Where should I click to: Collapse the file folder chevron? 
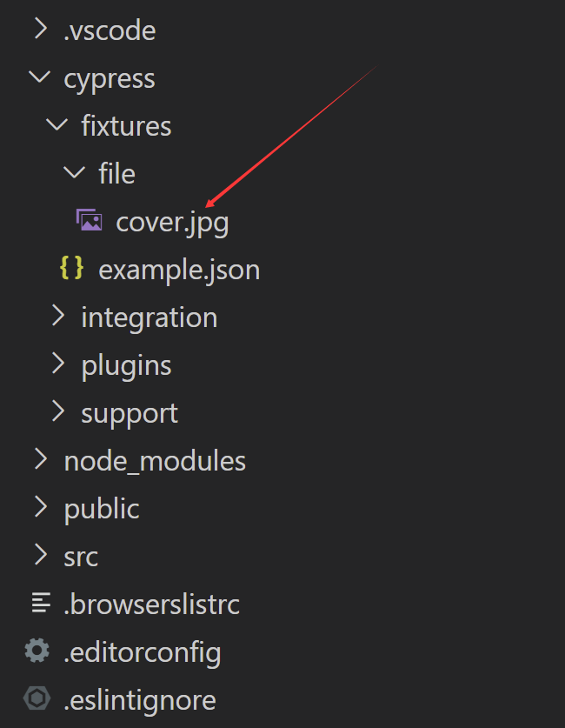pyautogui.click(x=74, y=172)
